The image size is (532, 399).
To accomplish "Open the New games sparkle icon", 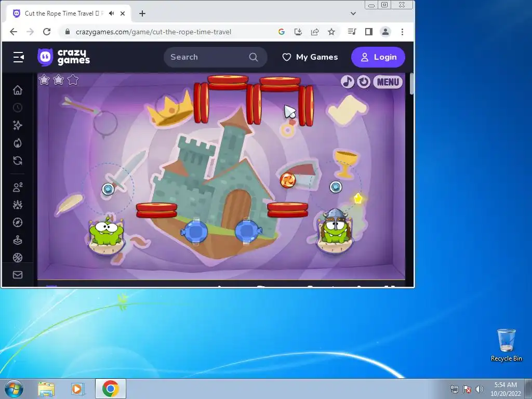I will tap(18, 125).
